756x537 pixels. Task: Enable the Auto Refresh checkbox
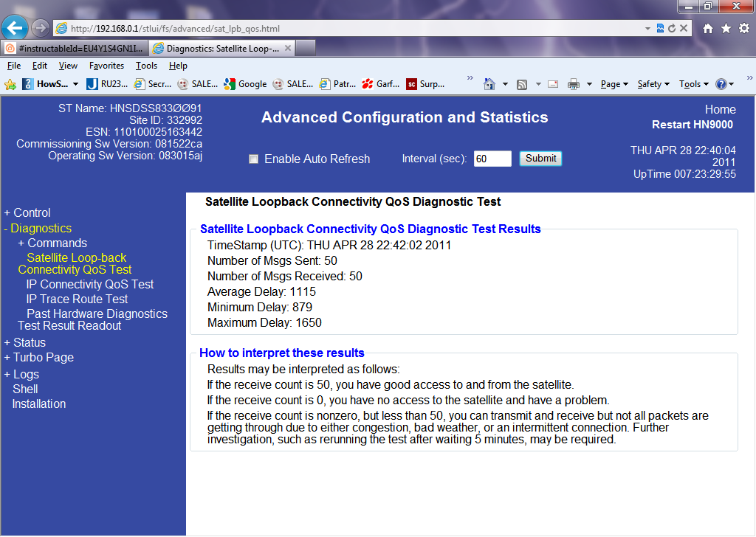pyautogui.click(x=254, y=159)
